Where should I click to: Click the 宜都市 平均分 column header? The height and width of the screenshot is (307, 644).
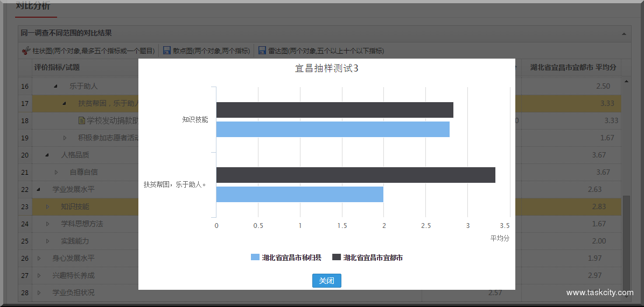(572, 67)
